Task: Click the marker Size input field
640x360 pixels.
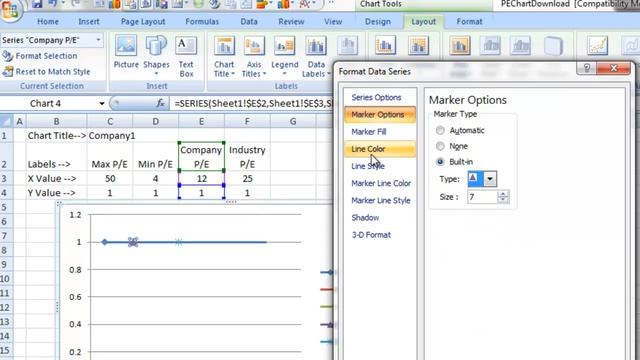Action: [x=482, y=197]
